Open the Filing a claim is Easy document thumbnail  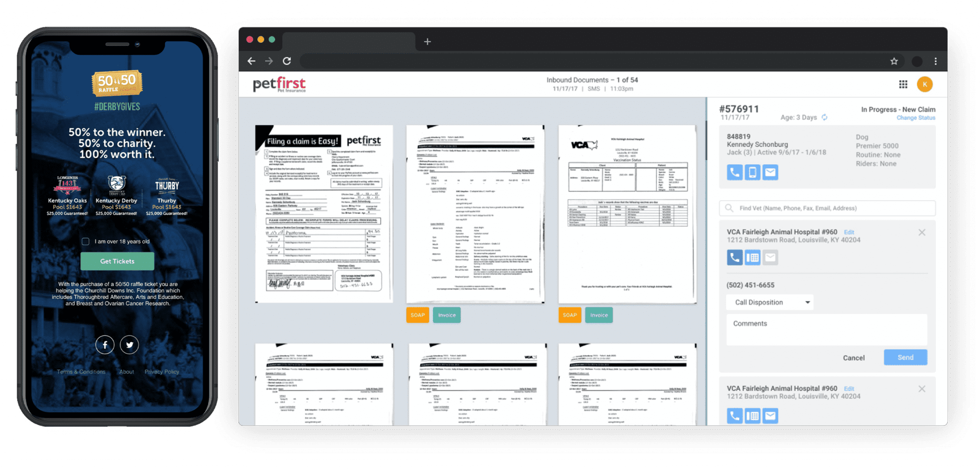tap(324, 214)
